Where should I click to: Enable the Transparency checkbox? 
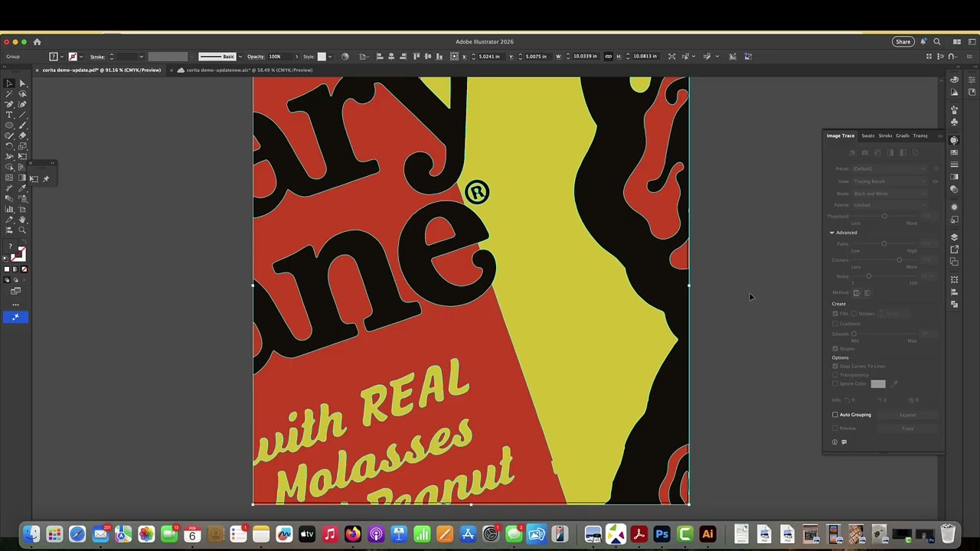835,375
